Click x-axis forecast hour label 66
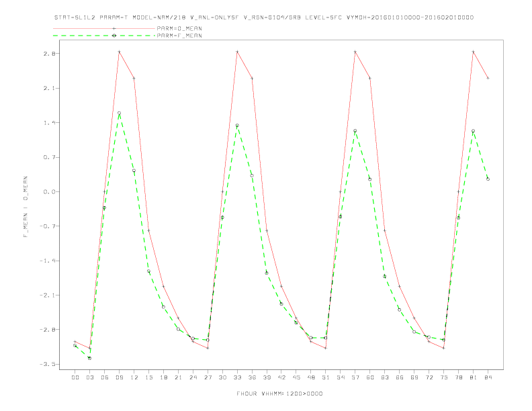532x411 pixels. click(400, 377)
